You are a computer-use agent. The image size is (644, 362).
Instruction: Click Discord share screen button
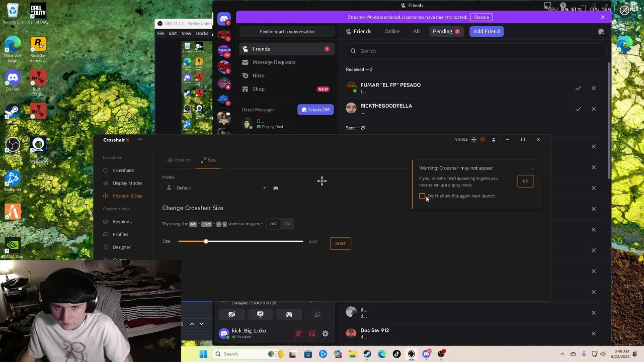(x=260, y=315)
